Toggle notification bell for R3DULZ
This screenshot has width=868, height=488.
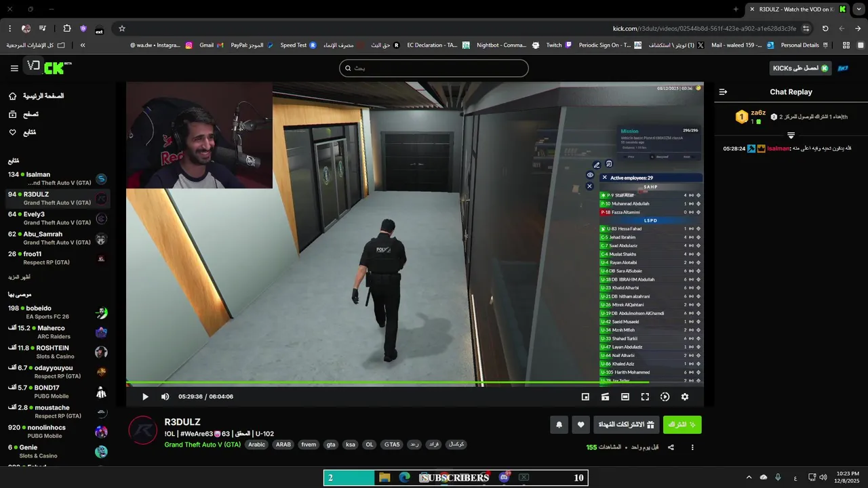(559, 425)
